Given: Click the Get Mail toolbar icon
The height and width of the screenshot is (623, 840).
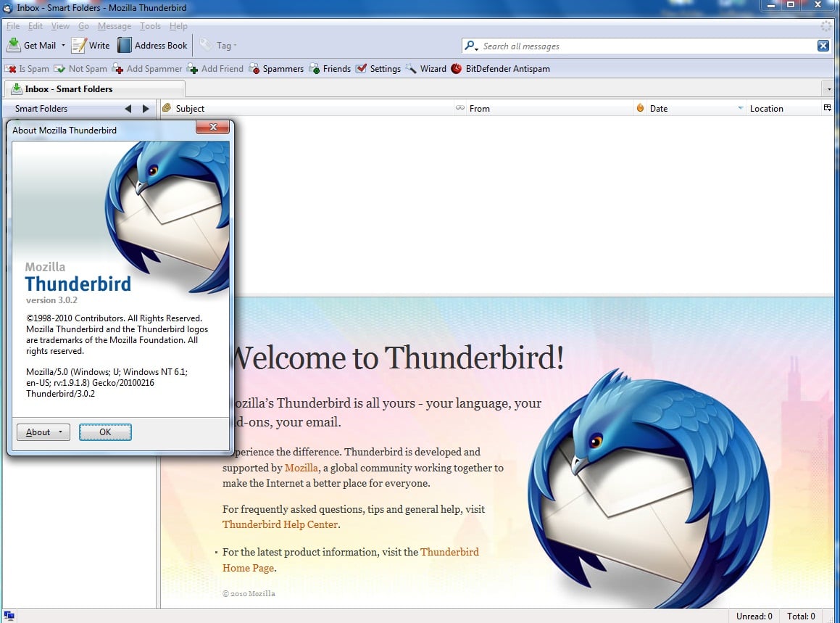Looking at the screenshot, I should (14, 45).
